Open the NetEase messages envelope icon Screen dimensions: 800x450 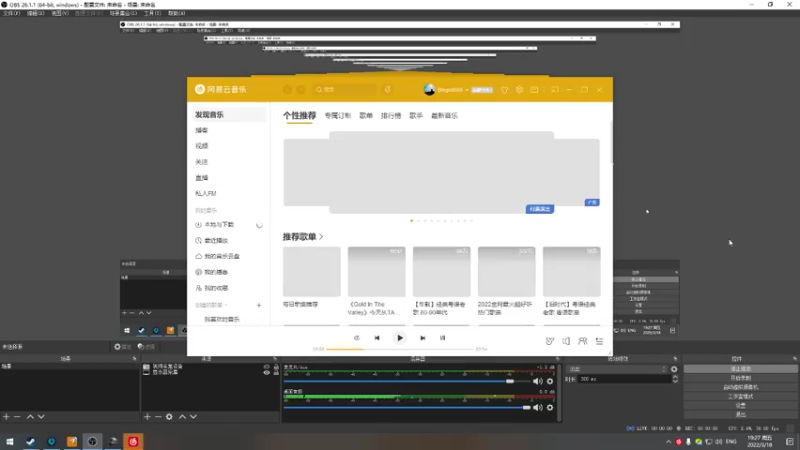(x=534, y=90)
